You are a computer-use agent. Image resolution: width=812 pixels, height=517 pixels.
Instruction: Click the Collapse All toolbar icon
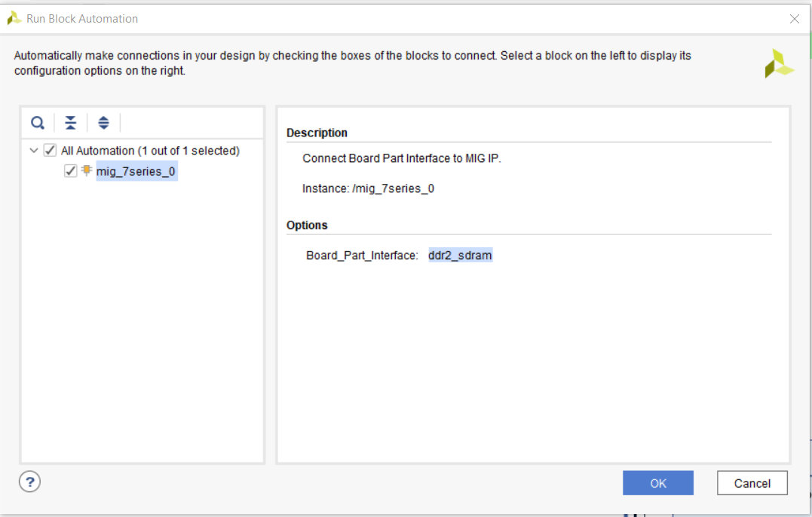tap(70, 123)
